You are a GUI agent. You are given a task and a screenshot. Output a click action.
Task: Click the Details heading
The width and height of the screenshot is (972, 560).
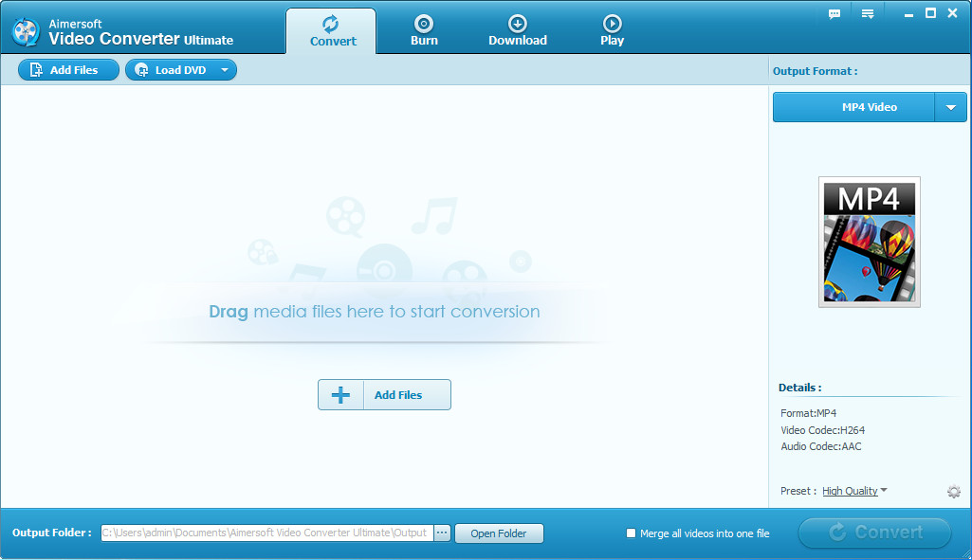[800, 388]
